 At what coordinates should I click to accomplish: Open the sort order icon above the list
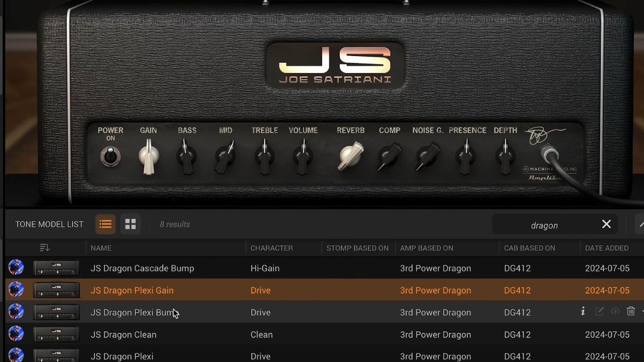pyautogui.click(x=45, y=248)
